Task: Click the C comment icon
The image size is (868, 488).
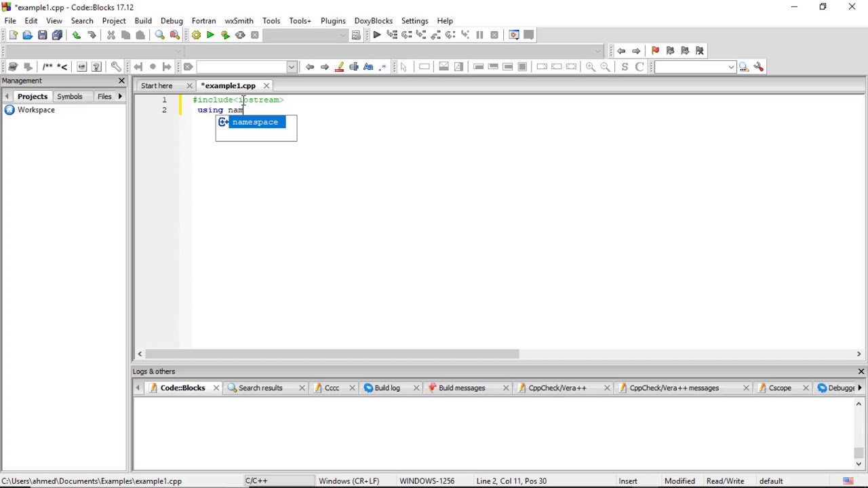Action: (639, 66)
